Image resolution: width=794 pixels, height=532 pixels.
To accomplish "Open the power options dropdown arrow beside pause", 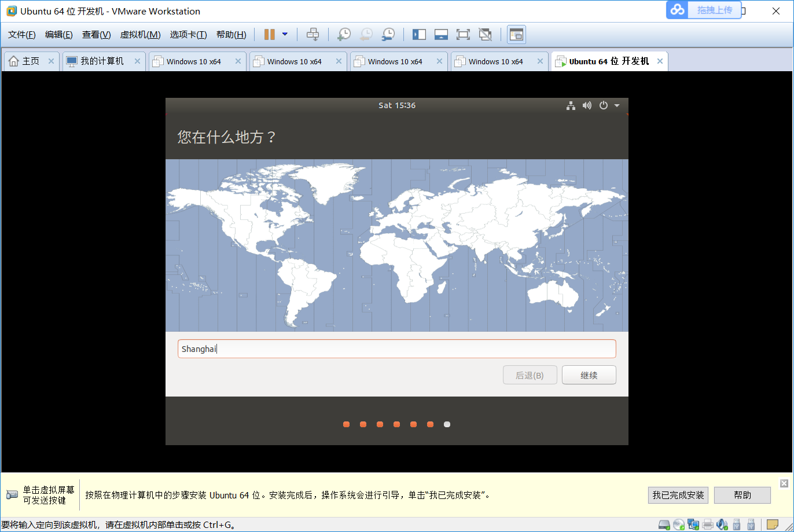I will click(285, 35).
